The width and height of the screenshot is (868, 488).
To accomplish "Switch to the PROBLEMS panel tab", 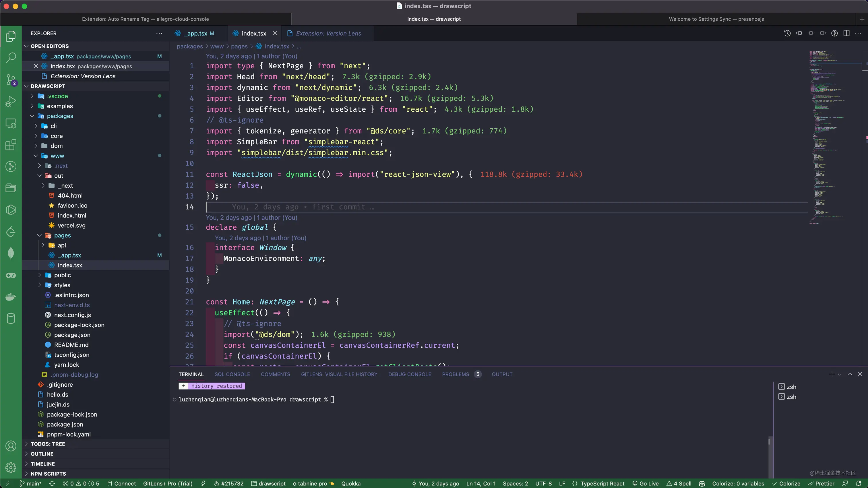I will click(455, 374).
